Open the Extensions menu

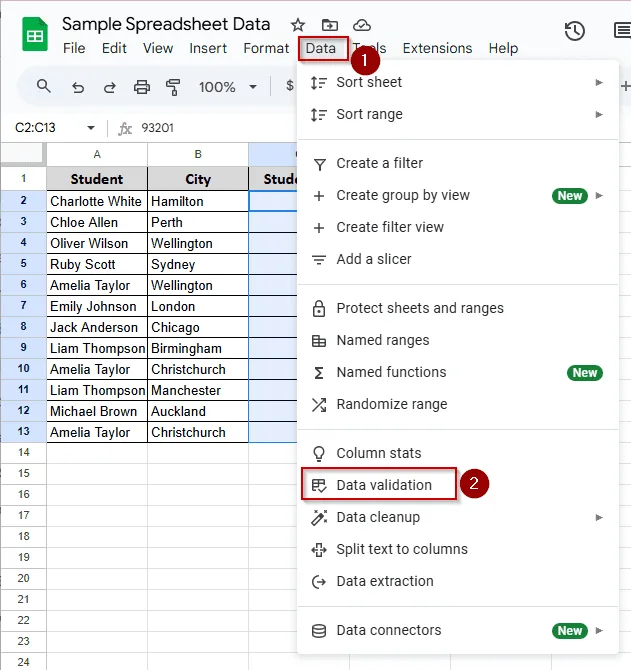pos(437,48)
